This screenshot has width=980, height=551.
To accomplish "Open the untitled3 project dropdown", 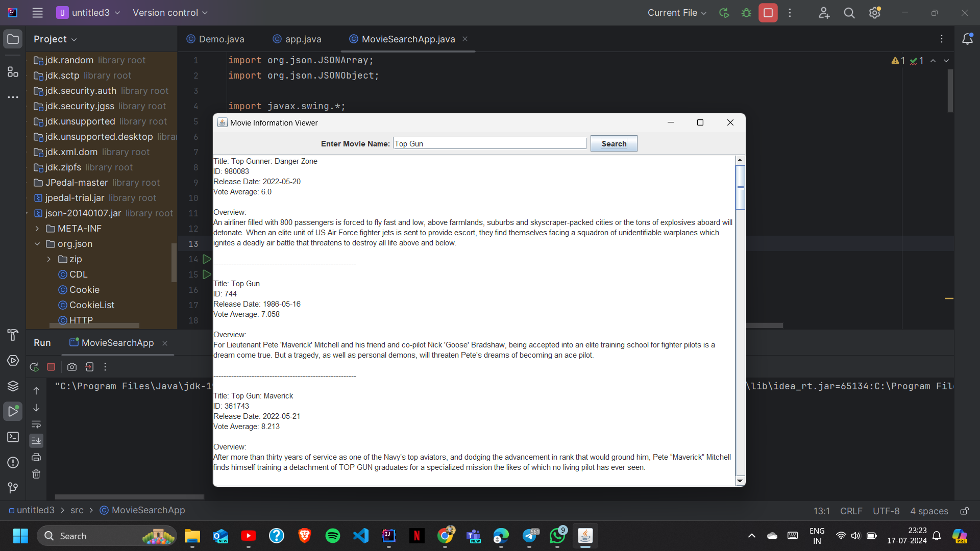I will click(89, 13).
